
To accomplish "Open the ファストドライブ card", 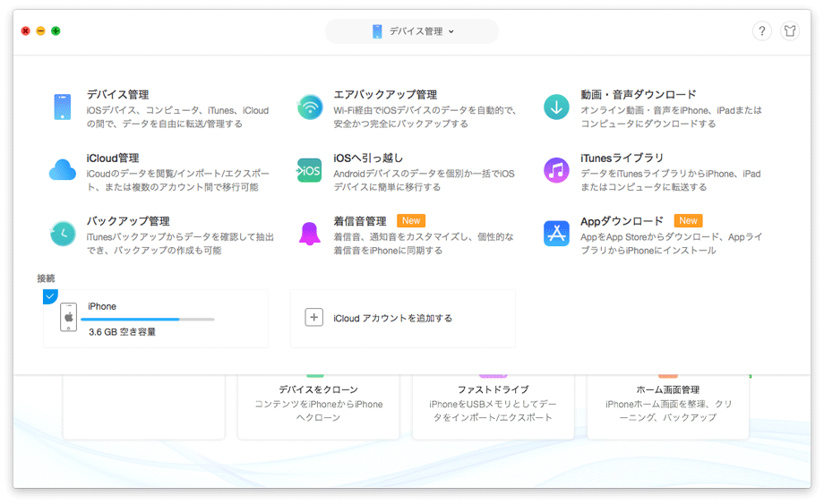I will [x=493, y=407].
